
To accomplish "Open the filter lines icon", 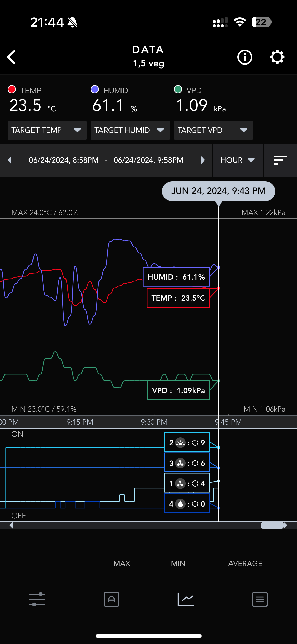I will tap(280, 160).
